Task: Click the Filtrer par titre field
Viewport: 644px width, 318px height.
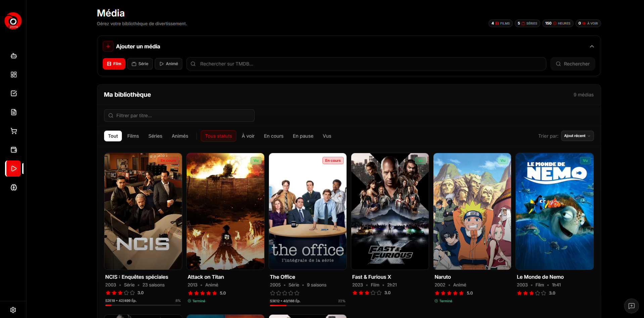Action: click(179, 116)
